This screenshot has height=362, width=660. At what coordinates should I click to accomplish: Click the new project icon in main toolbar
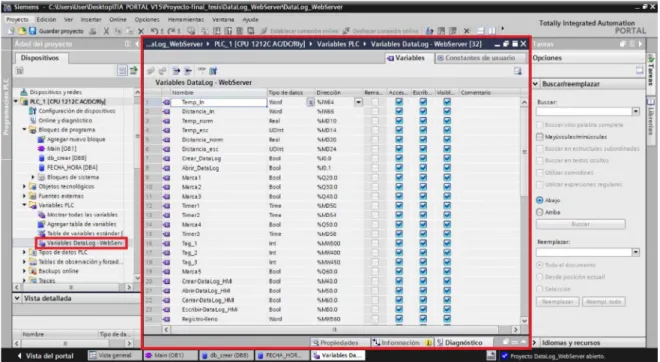tap(11, 31)
